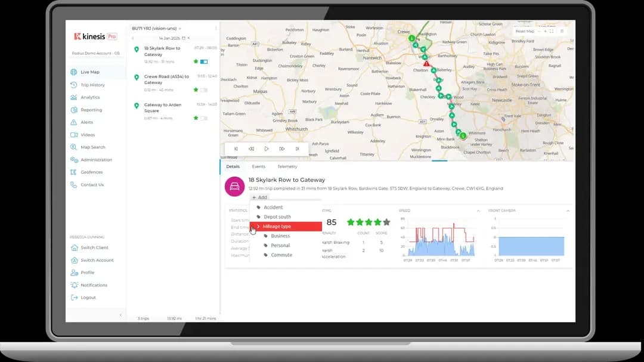Image resolution: width=644 pixels, height=362 pixels.
Task: Click the Reset Map button
Action: [525, 31]
